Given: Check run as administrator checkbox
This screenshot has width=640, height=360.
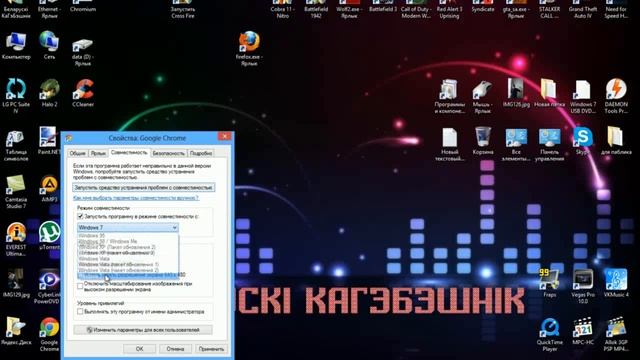Looking at the screenshot, I should click(x=80, y=311).
